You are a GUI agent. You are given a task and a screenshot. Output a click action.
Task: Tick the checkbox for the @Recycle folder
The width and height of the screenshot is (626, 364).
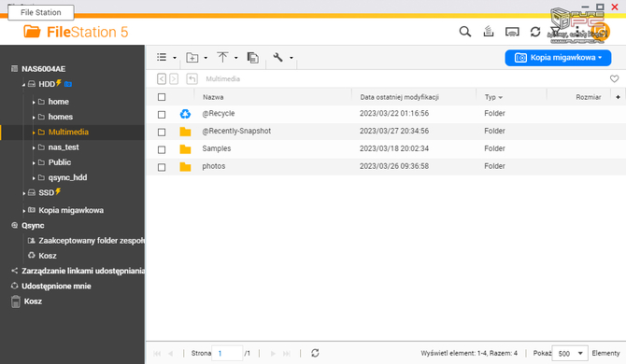click(162, 115)
